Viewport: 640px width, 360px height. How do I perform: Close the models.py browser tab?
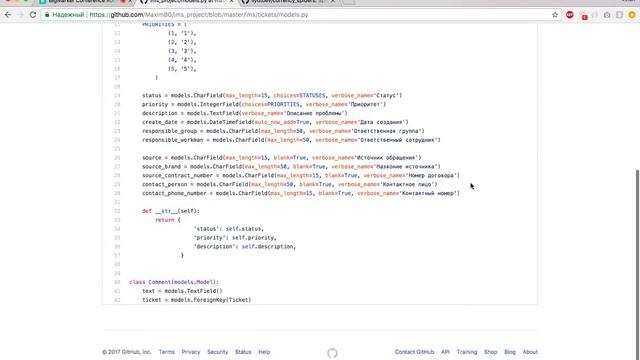(x=231, y=2)
